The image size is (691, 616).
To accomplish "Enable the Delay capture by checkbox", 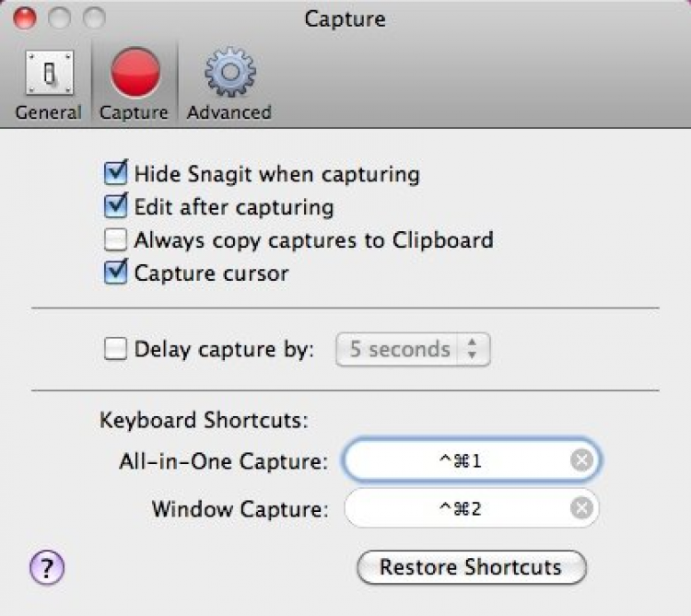I will [x=116, y=349].
